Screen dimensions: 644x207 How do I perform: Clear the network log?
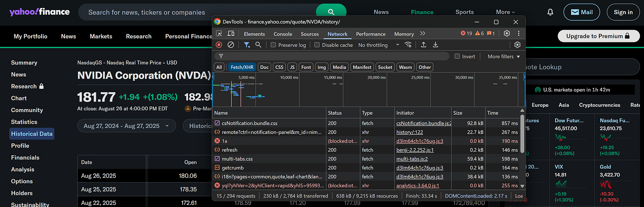pyautogui.click(x=230, y=45)
